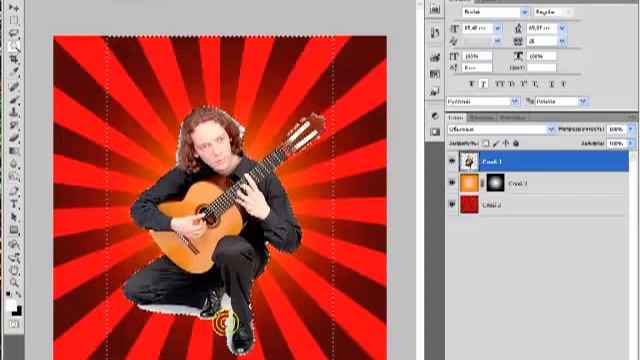Select the Rectangle Shape tool

[14, 230]
